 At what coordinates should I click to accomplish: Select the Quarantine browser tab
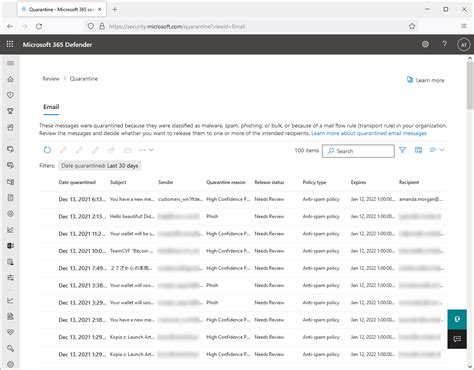coord(62,9)
